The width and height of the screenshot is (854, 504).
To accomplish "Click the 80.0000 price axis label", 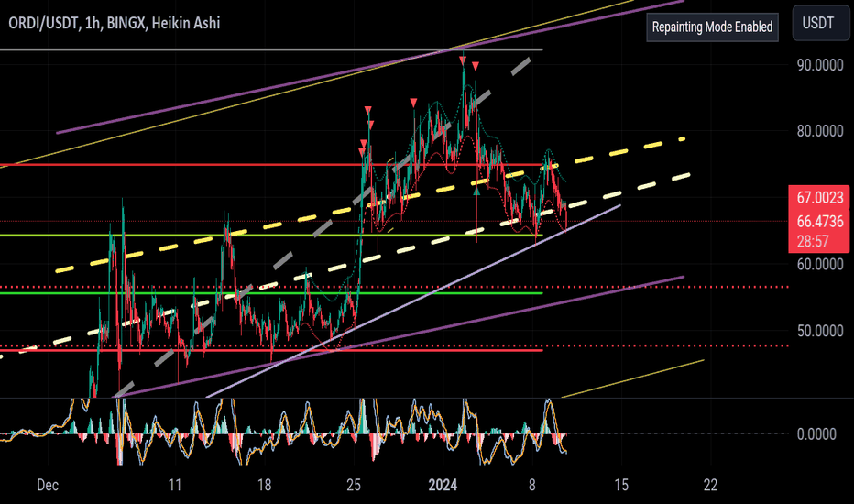I will pos(820,131).
